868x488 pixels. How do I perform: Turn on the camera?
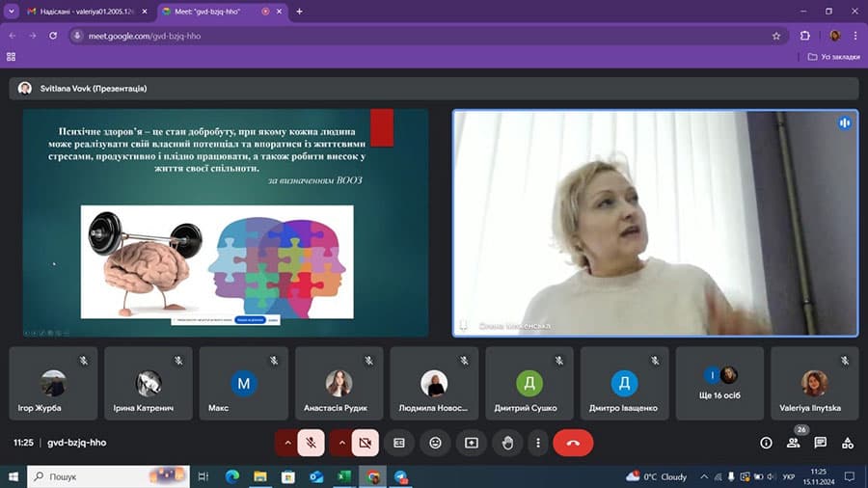pyautogui.click(x=365, y=443)
